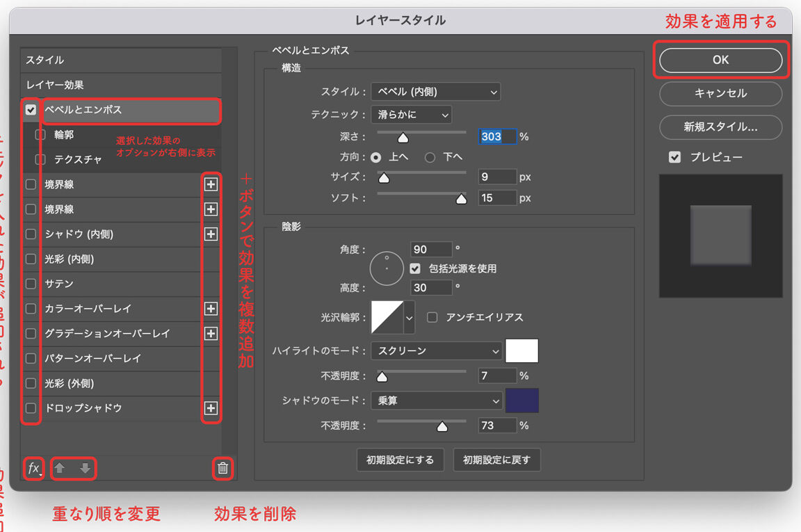
Task: Enable the グラデーションオーバーレイ checkbox
Action: coord(31,334)
